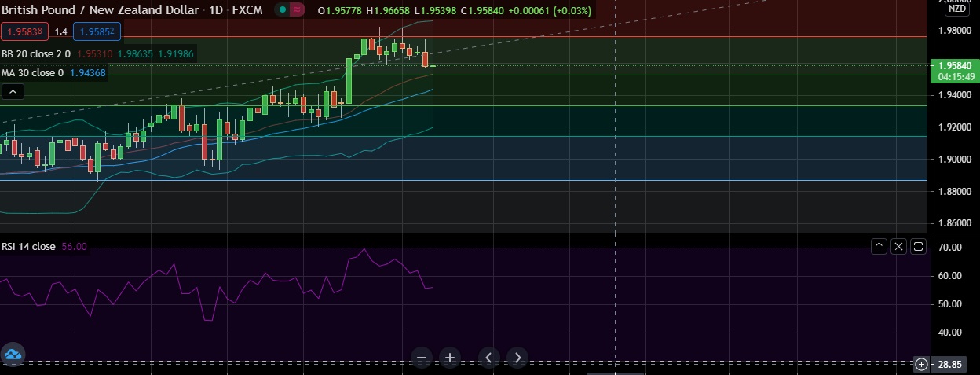Move RSI pane up with arrow icon
Viewport: 980px width, 375px height.
pos(879,247)
